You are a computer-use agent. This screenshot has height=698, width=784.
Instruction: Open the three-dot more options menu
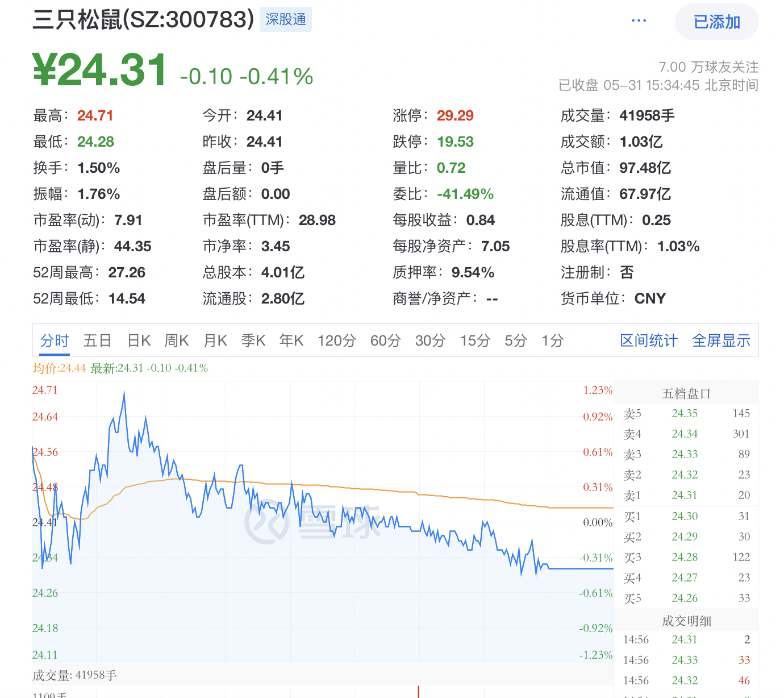tap(639, 21)
